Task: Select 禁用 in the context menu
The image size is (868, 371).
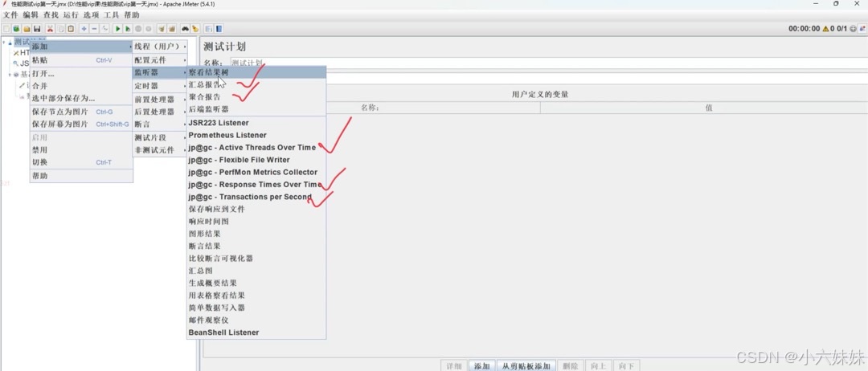Action: click(81, 150)
